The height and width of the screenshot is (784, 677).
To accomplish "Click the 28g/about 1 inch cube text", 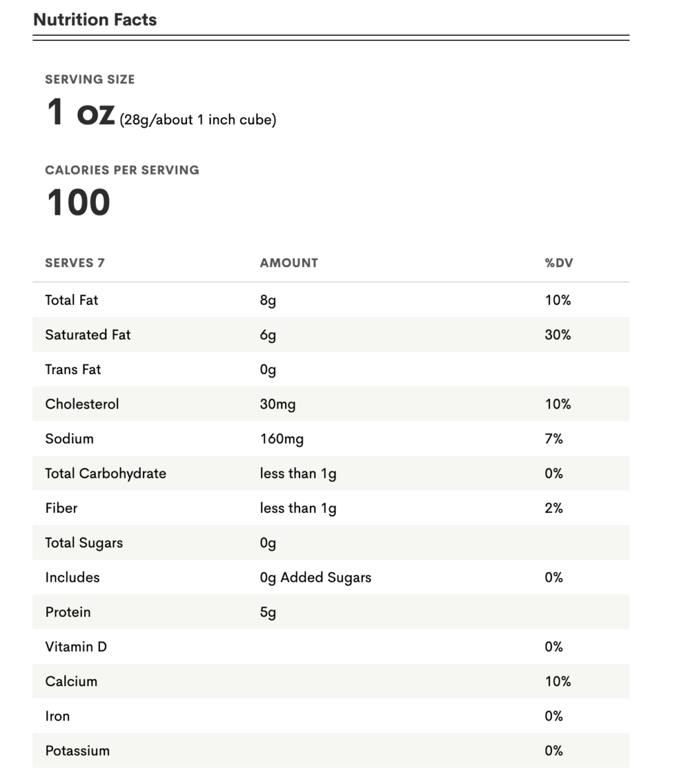I will click(x=198, y=120).
